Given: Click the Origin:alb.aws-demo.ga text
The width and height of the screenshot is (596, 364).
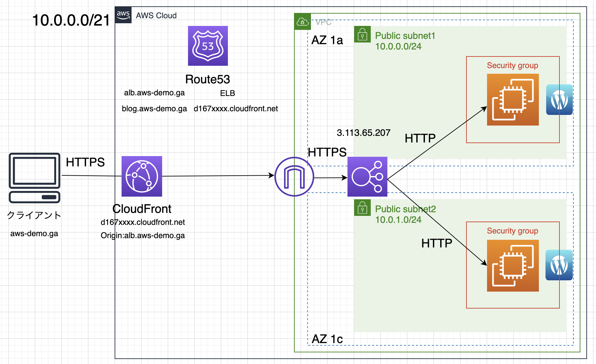Looking at the screenshot, I should tap(143, 235).
